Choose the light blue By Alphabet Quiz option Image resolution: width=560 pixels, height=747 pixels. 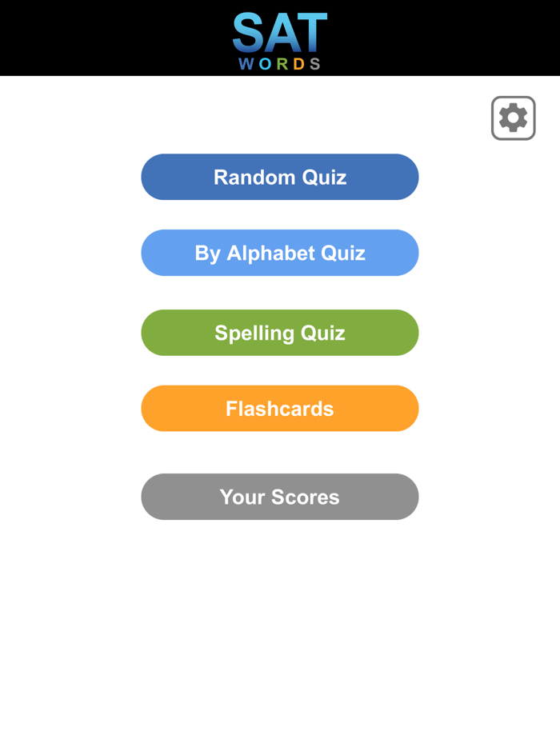coord(280,253)
